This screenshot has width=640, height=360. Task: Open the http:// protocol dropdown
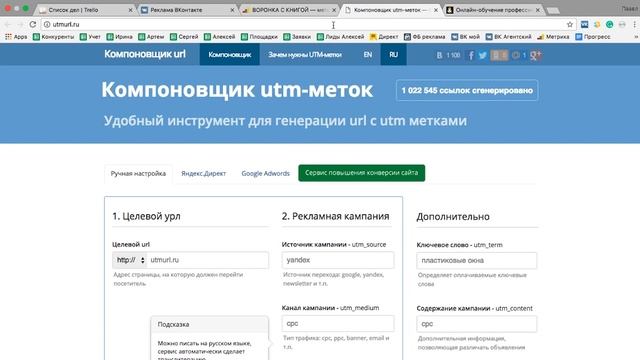tap(129, 260)
